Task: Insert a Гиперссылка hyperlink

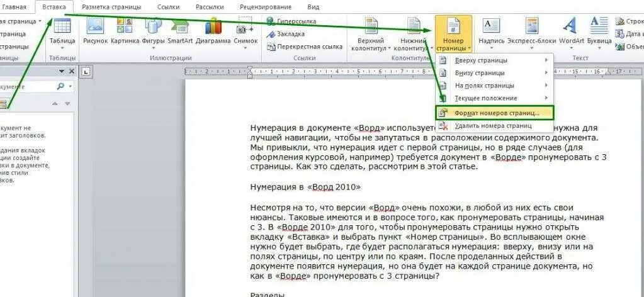Action: pyautogui.click(x=291, y=21)
